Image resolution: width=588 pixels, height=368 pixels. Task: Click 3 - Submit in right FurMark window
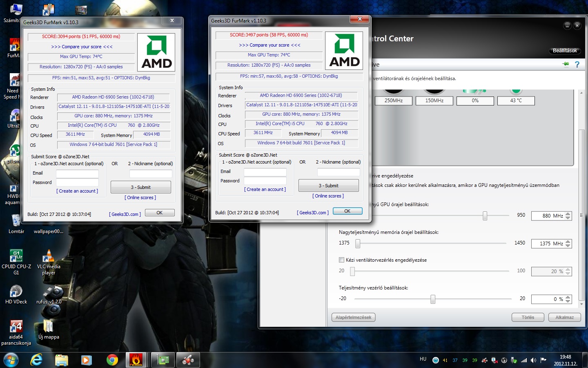pos(329,186)
